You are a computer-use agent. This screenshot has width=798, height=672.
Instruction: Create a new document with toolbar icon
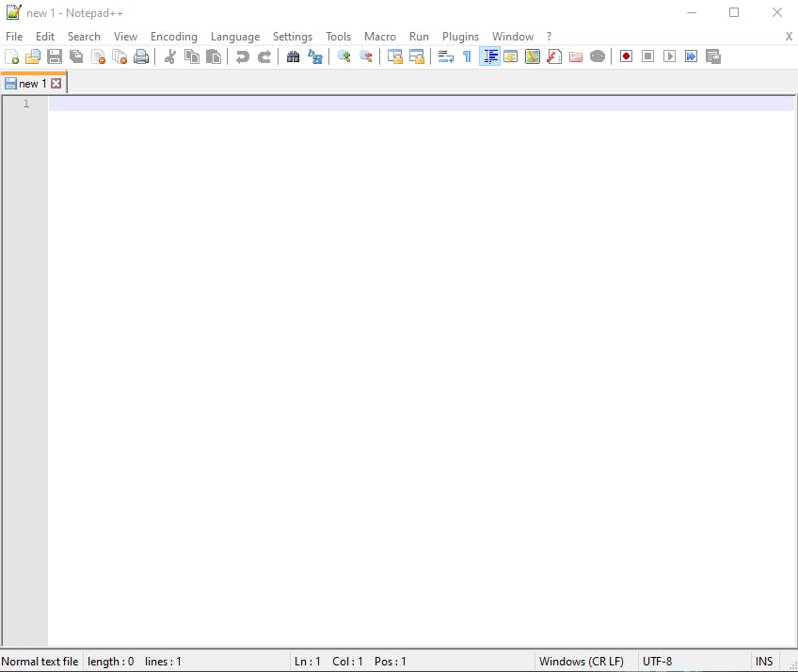pyautogui.click(x=11, y=56)
